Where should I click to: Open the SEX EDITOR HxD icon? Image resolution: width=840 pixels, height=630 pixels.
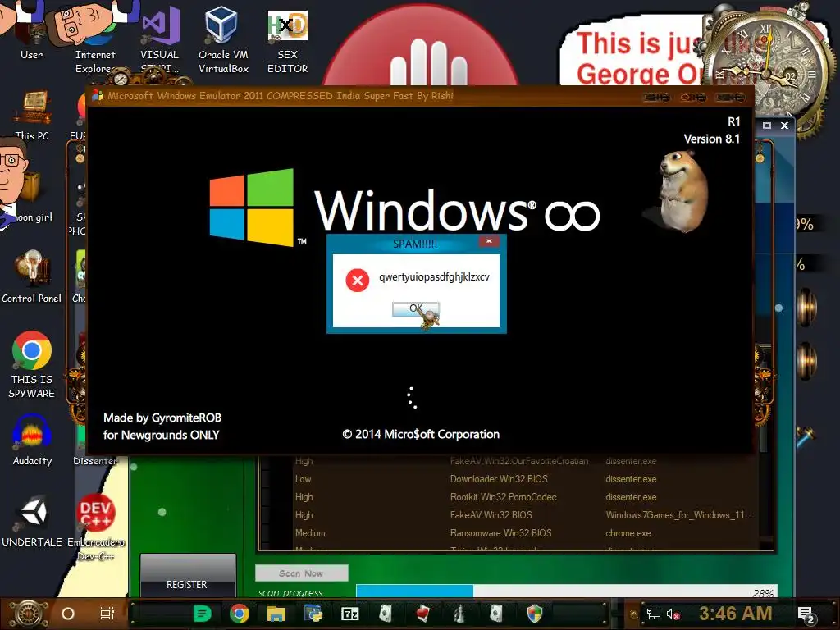pos(288,40)
